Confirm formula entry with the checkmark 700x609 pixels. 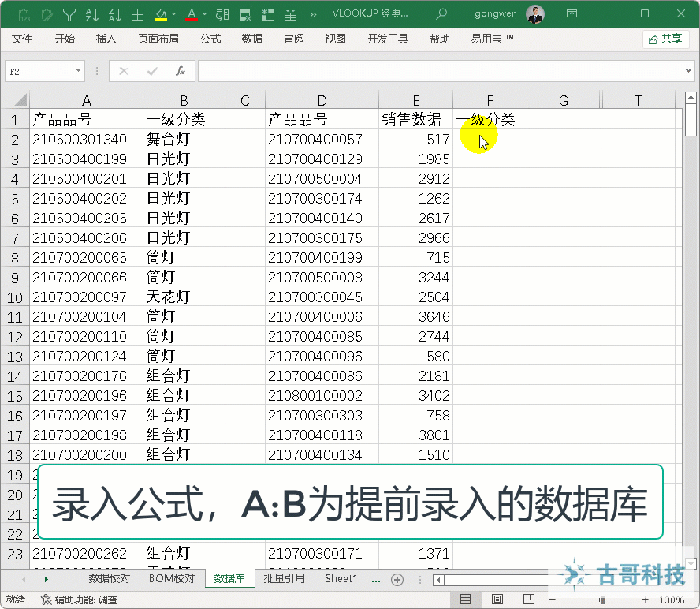[x=151, y=71]
